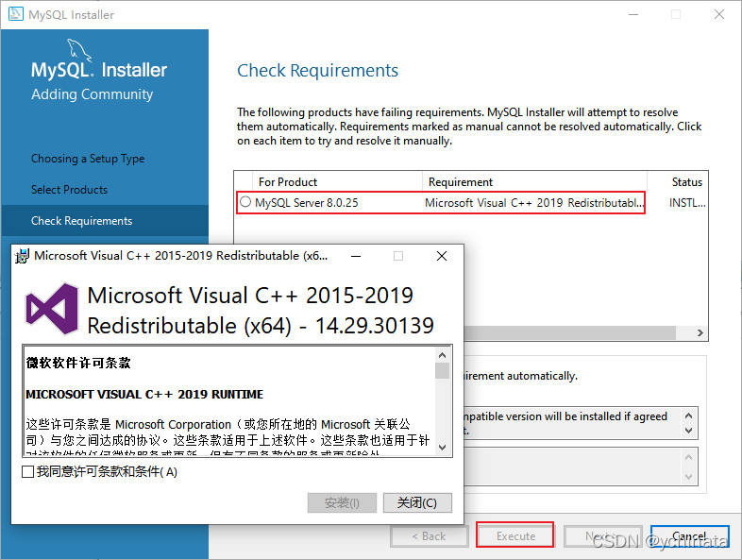Click the Microsoft Visual C++ 2019 Redistributable requirement cell
Viewport: 742px width, 560px height.
pyautogui.click(x=534, y=203)
